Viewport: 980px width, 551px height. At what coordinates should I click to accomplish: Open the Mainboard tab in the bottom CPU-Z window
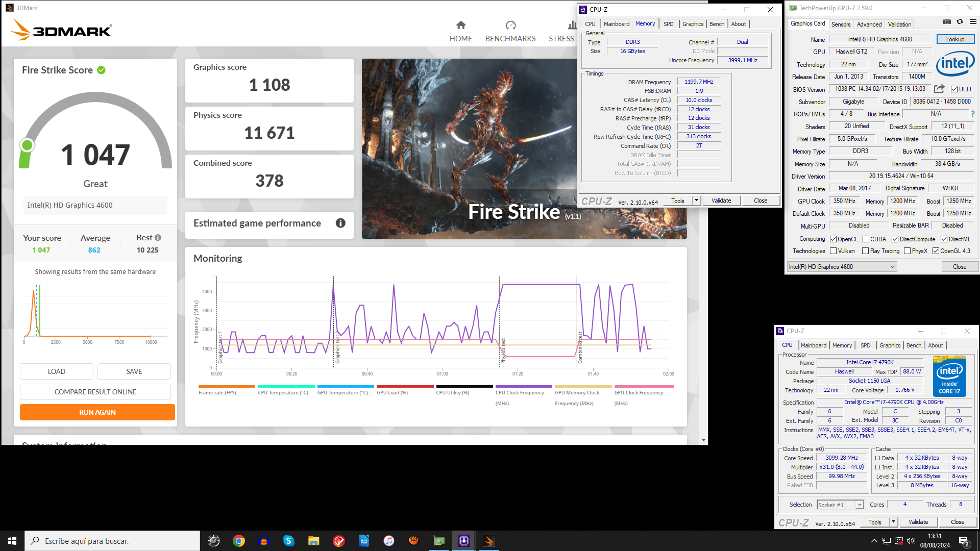click(x=813, y=345)
